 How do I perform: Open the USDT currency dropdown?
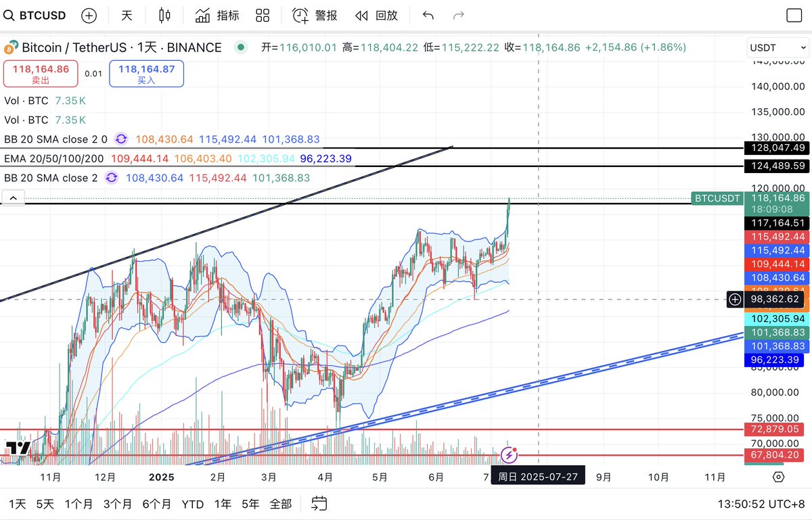777,48
